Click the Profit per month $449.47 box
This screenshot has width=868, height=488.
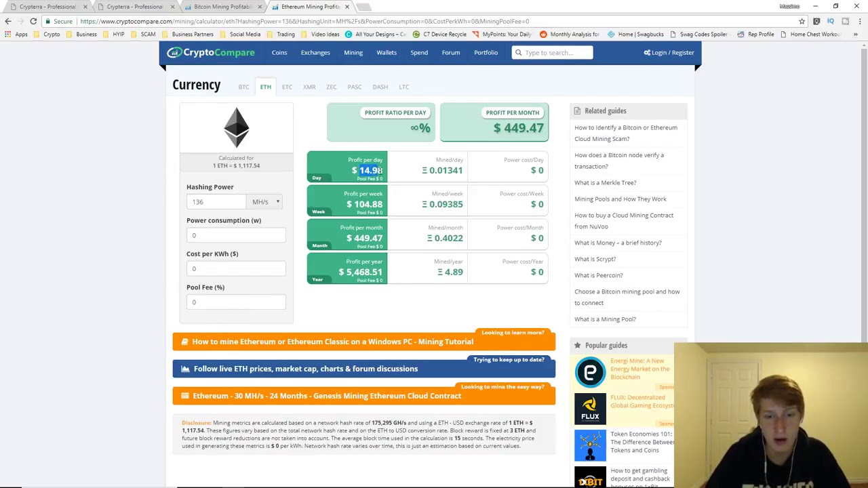click(494, 122)
